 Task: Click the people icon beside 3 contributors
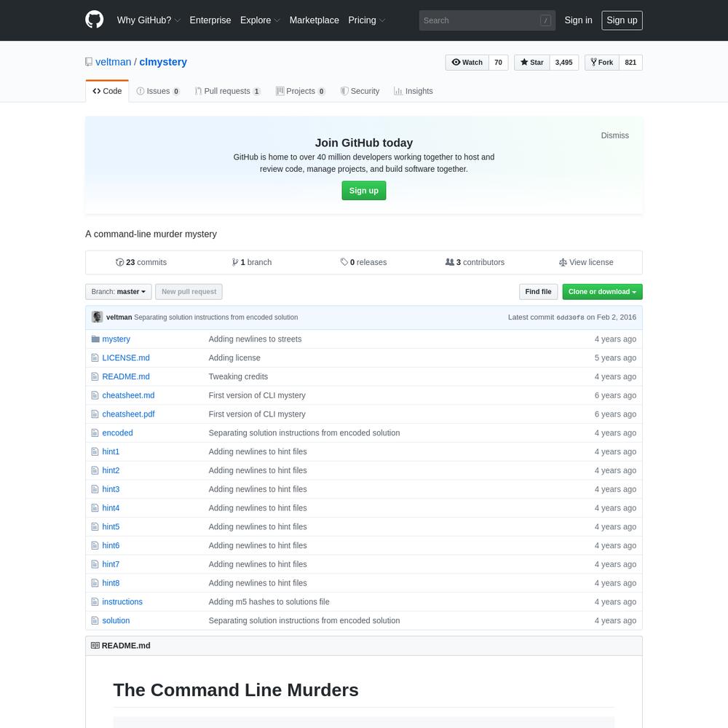(x=449, y=262)
